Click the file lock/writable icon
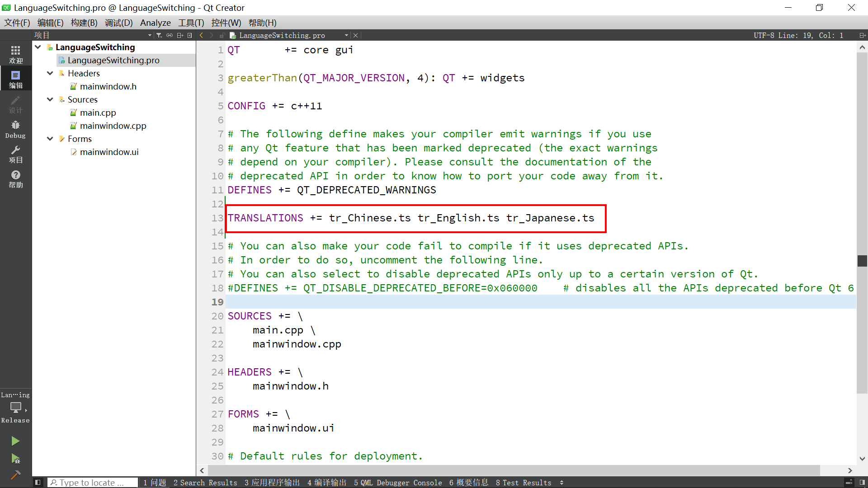Viewport: 868px width, 488px height. click(x=222, y=35)
